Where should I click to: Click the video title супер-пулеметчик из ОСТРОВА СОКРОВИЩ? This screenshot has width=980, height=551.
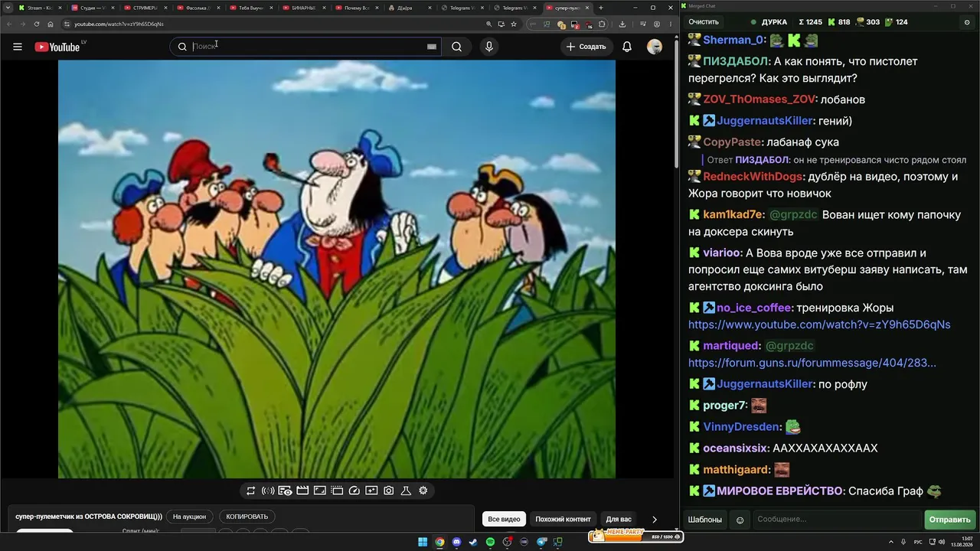tap(89, 517)
